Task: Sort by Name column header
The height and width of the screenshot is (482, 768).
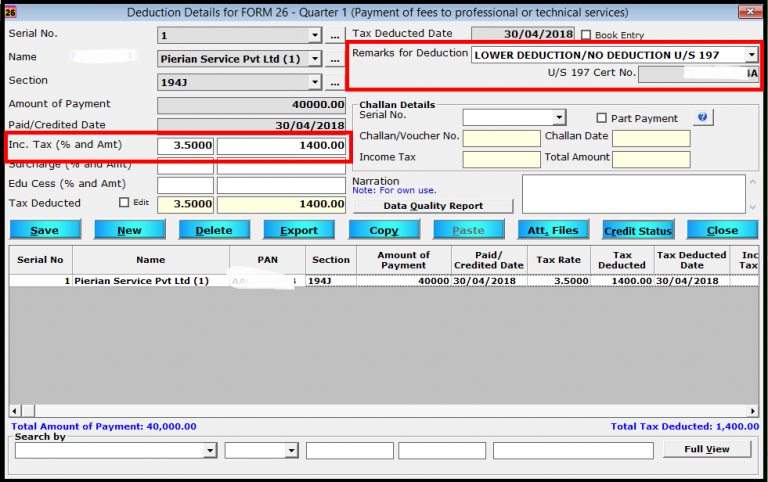Action: (151, 260)
